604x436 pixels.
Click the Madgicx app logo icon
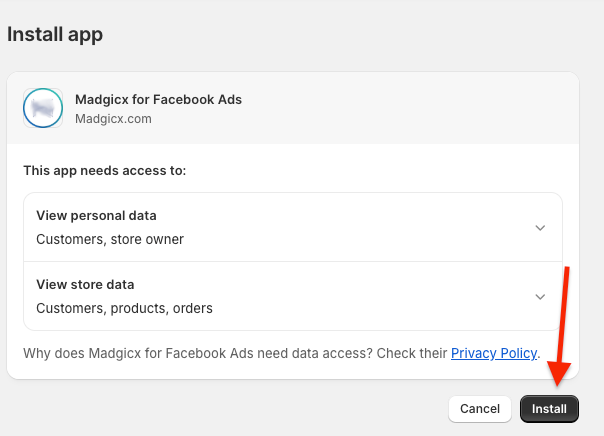click(43, 108)
